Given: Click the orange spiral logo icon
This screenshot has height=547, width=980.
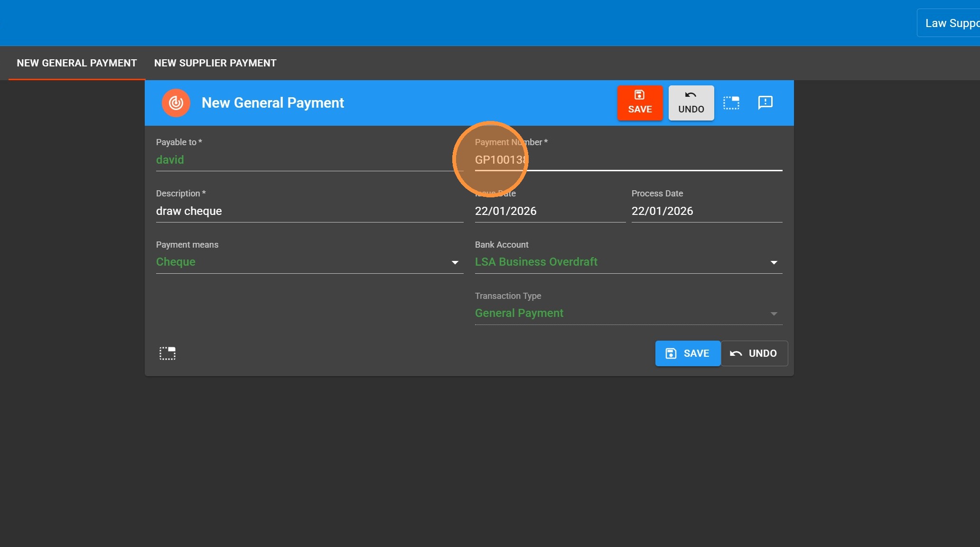Looking at the screenshot, I should click(176, 103).
